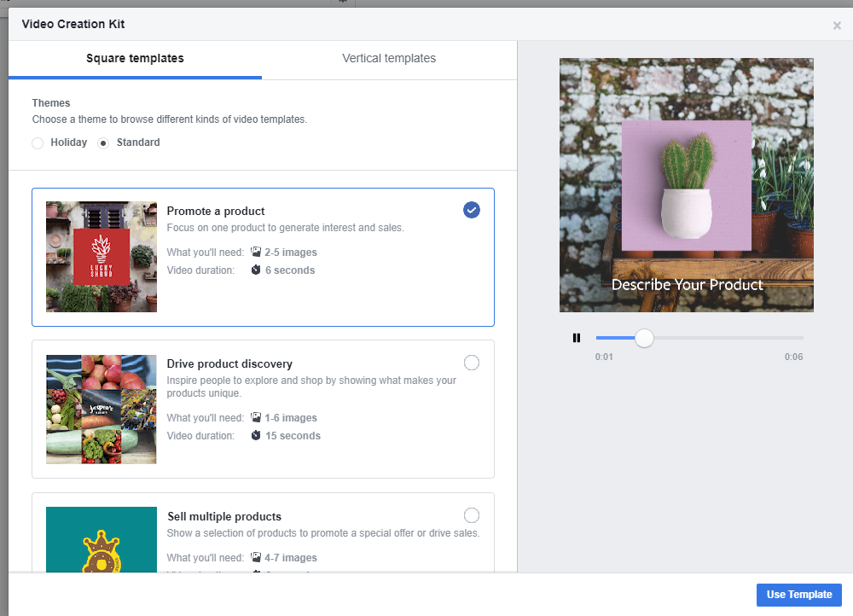Click the Promote a product thumbnail
Viewport: 853px width, 616px height.
pos(102,257)
